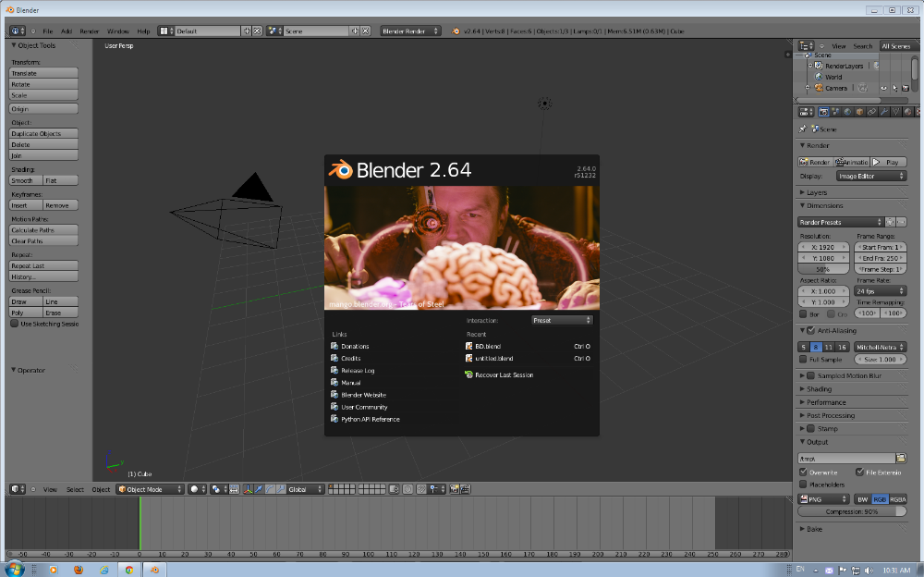924x577 pixels.
Task: Enable Sampled Motion Blur checkbox
Action: (811, 375)
